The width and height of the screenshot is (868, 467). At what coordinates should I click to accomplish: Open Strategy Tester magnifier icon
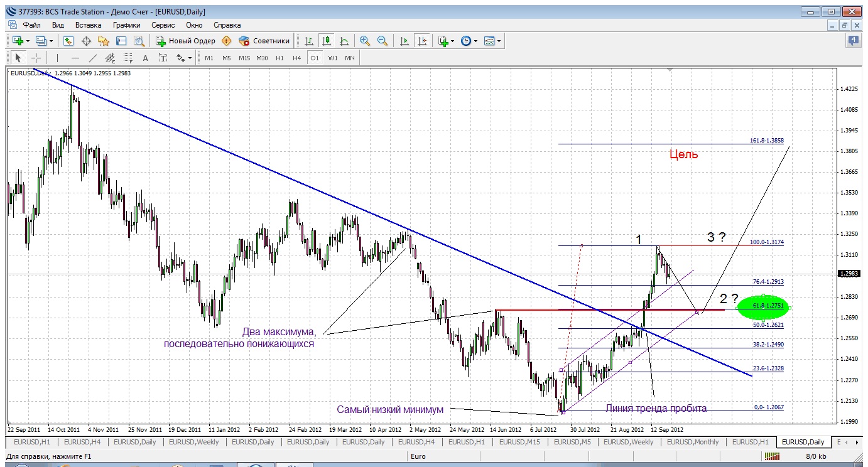tap(139, 41)
